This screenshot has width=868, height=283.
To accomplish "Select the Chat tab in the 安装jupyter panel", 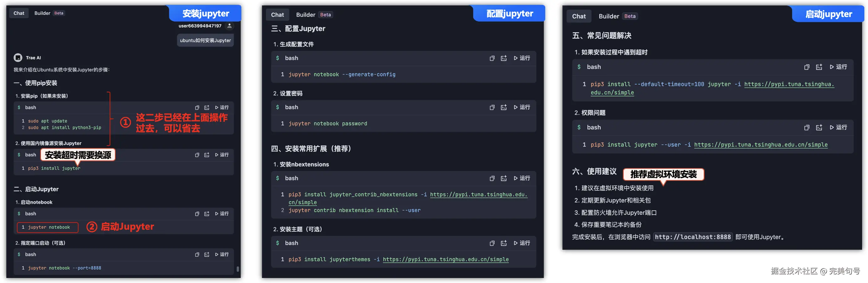I will 19,13.
